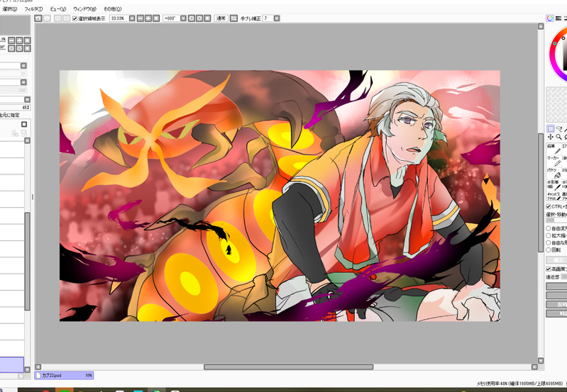This screenshot has height=392, width=567.
Task: Reset canvas rotation in toolbar
Action: point(207,18)
